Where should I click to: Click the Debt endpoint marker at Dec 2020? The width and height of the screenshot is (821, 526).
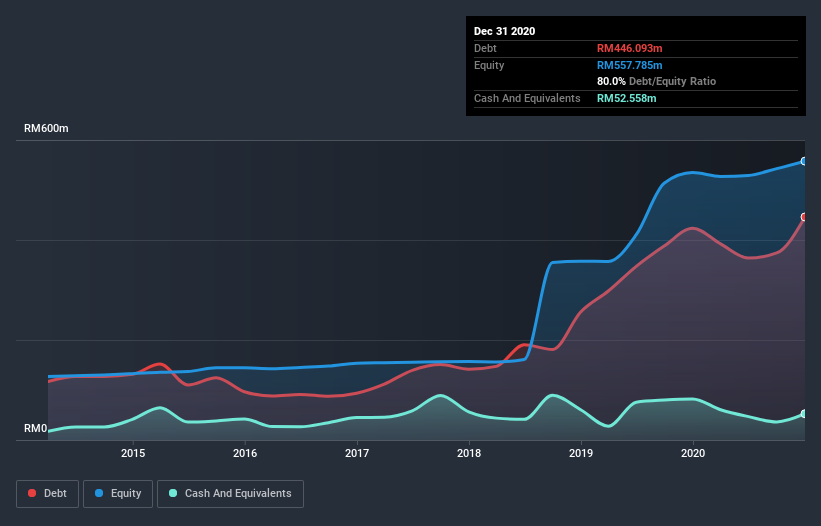point(804,217)
